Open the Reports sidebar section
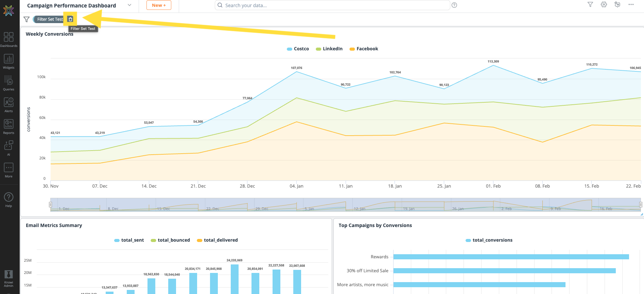 pyautogui.click(x=8, y=126)
